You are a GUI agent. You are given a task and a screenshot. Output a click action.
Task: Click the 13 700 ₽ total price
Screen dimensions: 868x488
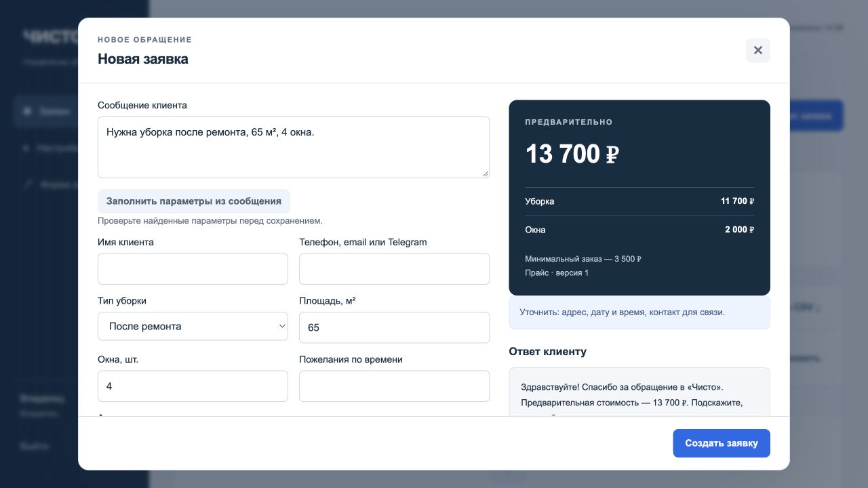click(572, 154)
